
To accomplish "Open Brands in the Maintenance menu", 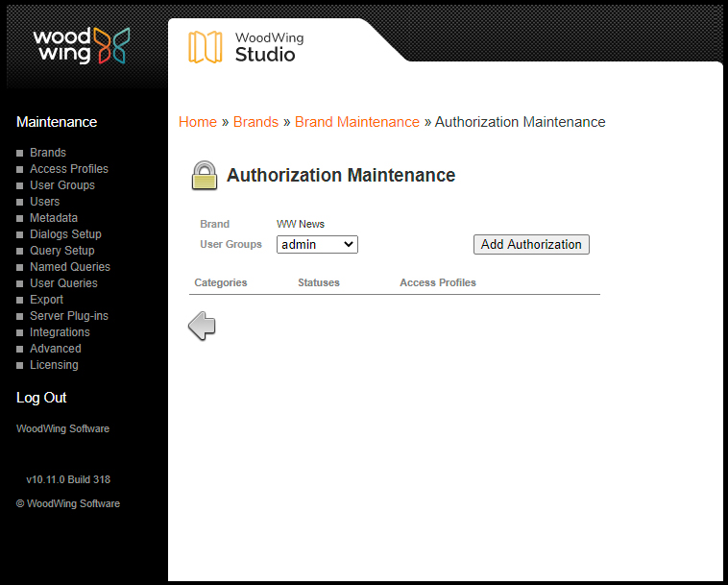I will (48, 153).
